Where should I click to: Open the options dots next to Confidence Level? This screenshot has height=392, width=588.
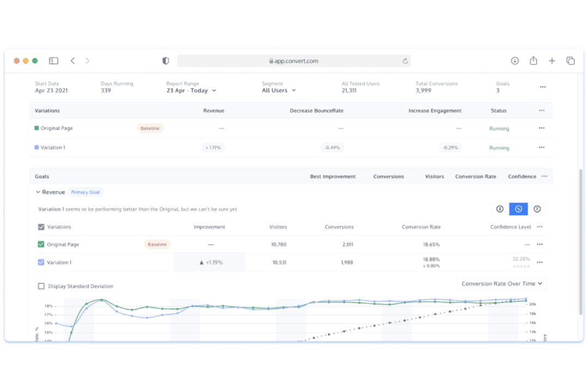(x=540, y=226)
